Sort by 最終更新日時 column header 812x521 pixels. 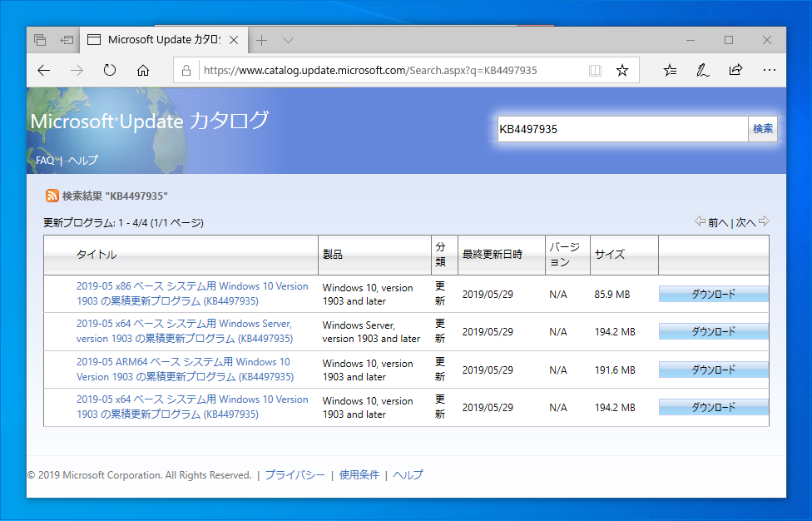(x=493, y=255)
